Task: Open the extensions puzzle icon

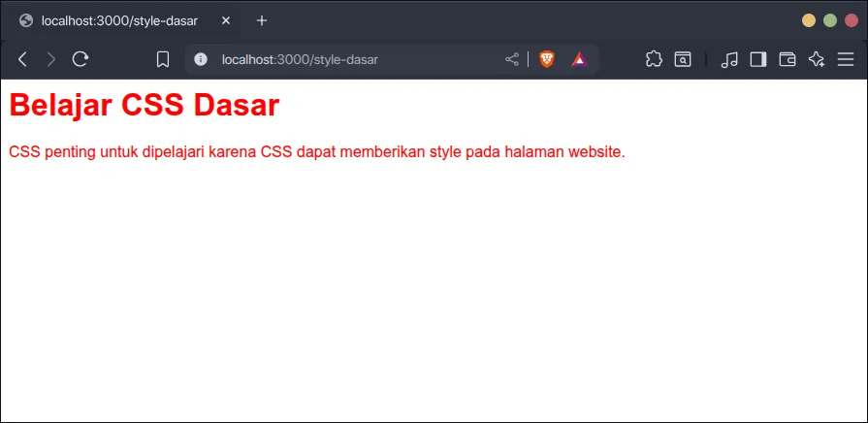Action: (654, 59)
